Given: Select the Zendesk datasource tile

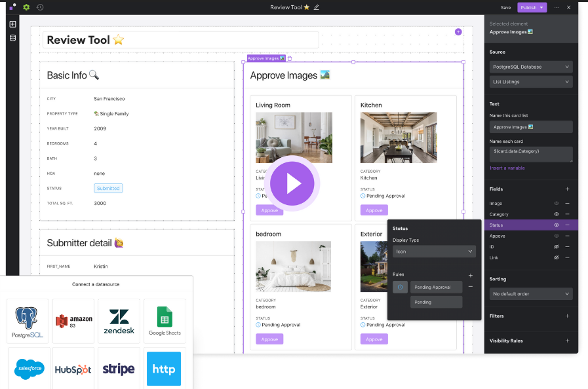Looking at the screenshot, I should (x=119, y=321).
